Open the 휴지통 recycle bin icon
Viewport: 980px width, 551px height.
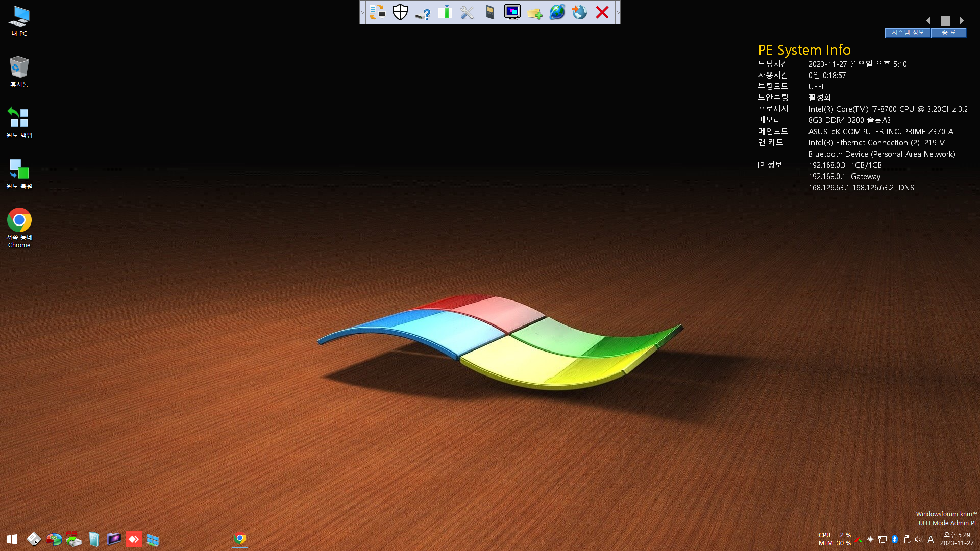coord(19,71)
